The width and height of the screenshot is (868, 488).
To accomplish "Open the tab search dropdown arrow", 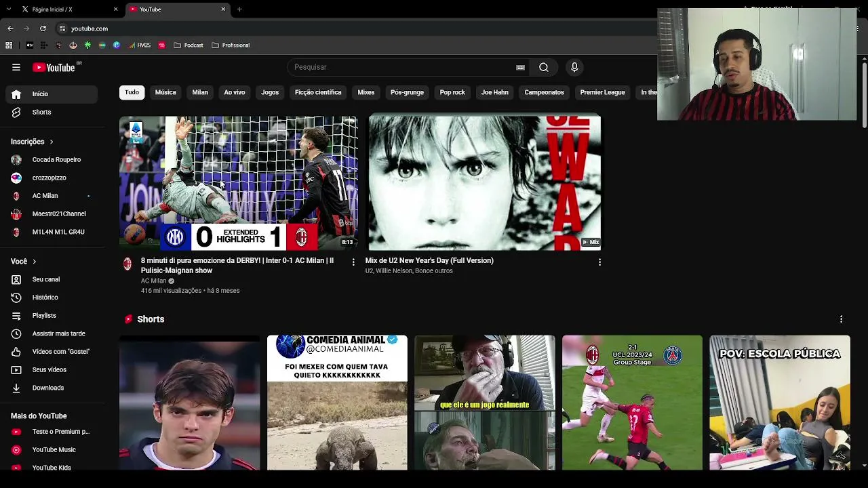I will click(x=9, y=9).
